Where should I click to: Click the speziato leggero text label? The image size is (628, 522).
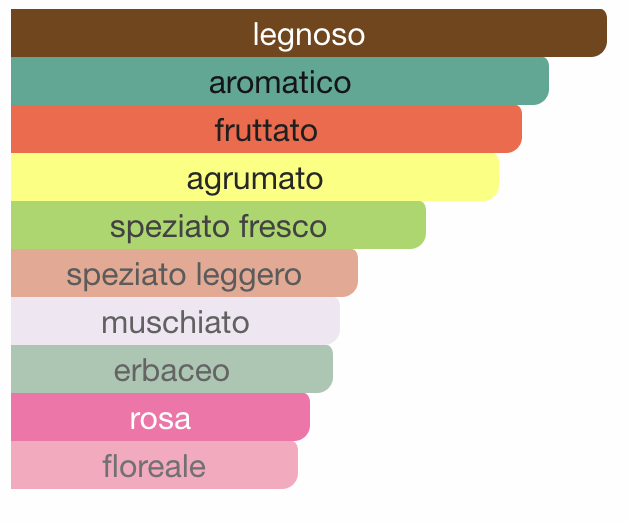tap(184, 276)
